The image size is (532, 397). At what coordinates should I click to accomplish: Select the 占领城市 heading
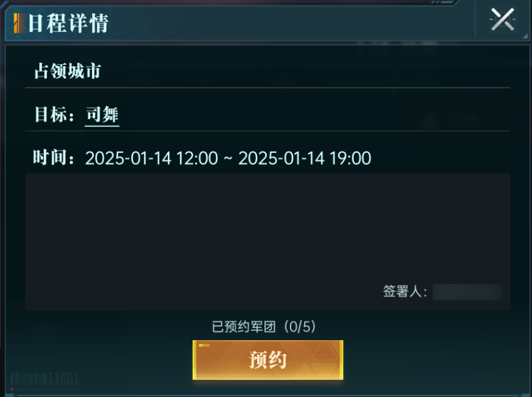pos(67,71)
